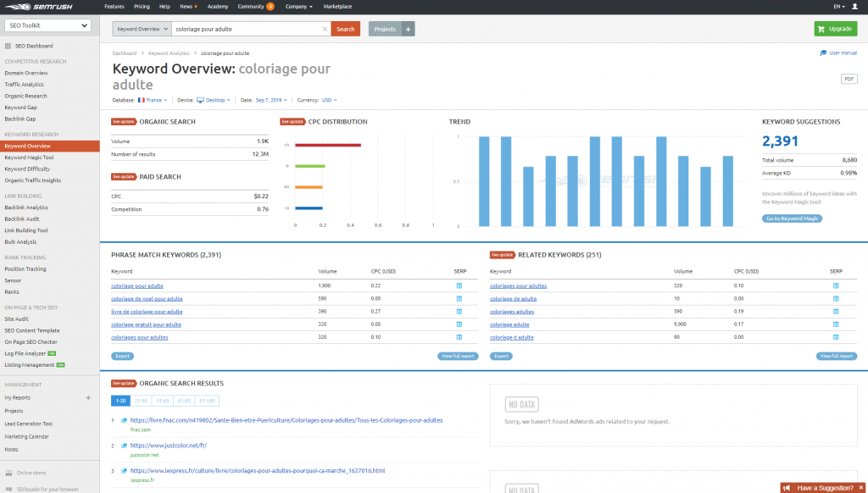Click the green Upgrade button
Viewport: 868px width, 493px height.
835,29
